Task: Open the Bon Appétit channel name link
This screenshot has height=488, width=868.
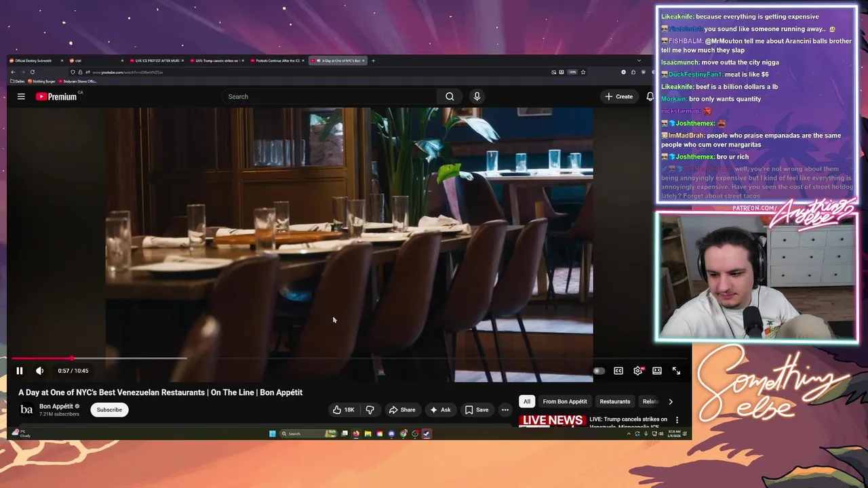Action: pyautogui.click(x=56, y=406)
